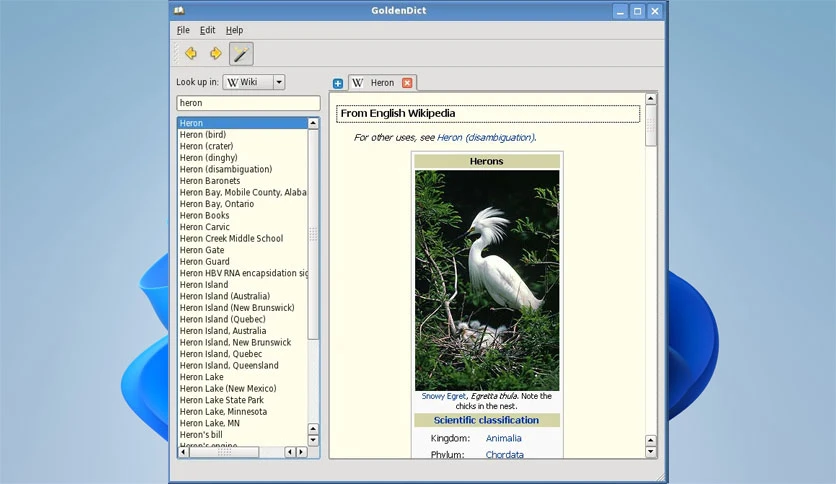836x484 pixels.
Task: Go forward with the right arrow icon
Action: click(215, 53)
